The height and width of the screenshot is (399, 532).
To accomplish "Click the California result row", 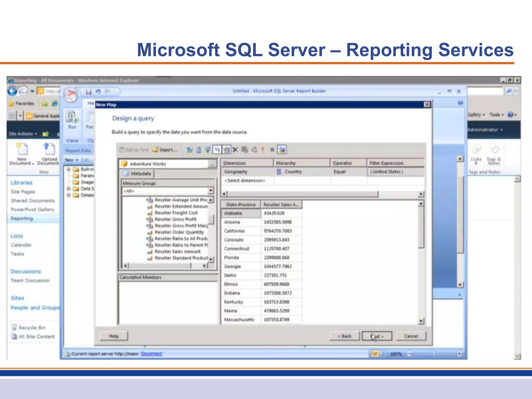I will pyautogui.click(x=262, y=231).
